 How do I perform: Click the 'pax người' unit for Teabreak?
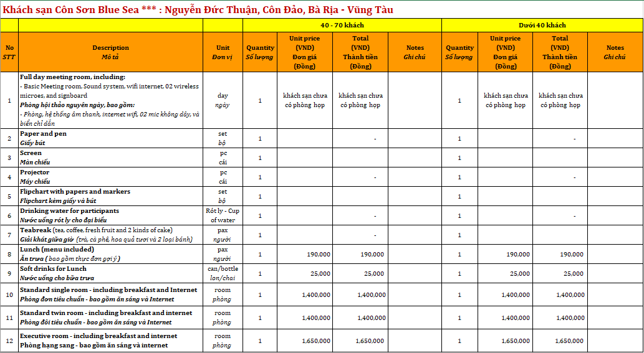point(223,235)
